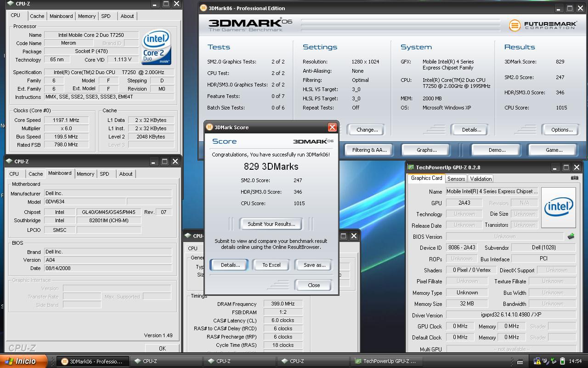Click the GPU-Z camera screenshot icon
The width and height of the screenshot is (588, 368).
pyautogui.click(x=574, y=178)
